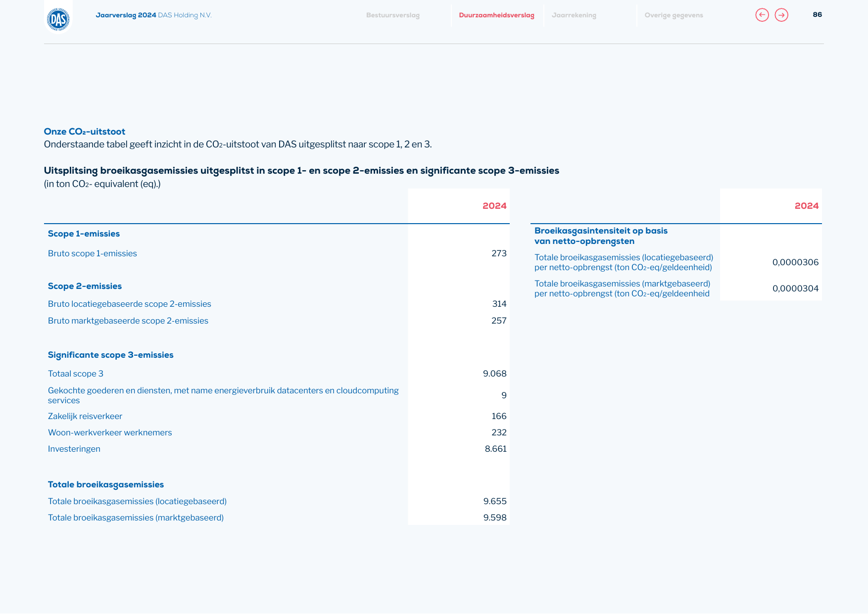Switch to Overige gegevens tab
Image resolution: width=868 pixels, height=614 pixels.
(x=674, y=15)
